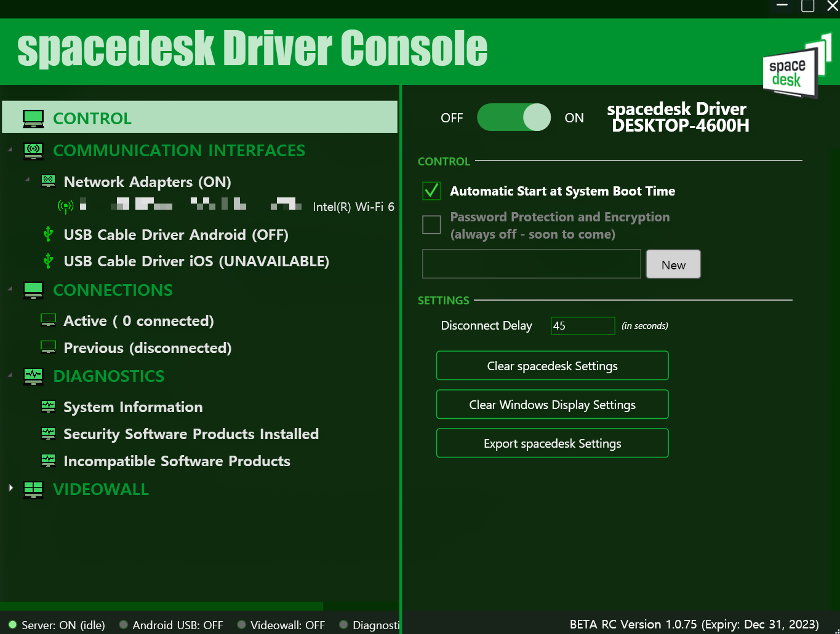Open Incompatible Software Products entry

click(x=177, y=461)
